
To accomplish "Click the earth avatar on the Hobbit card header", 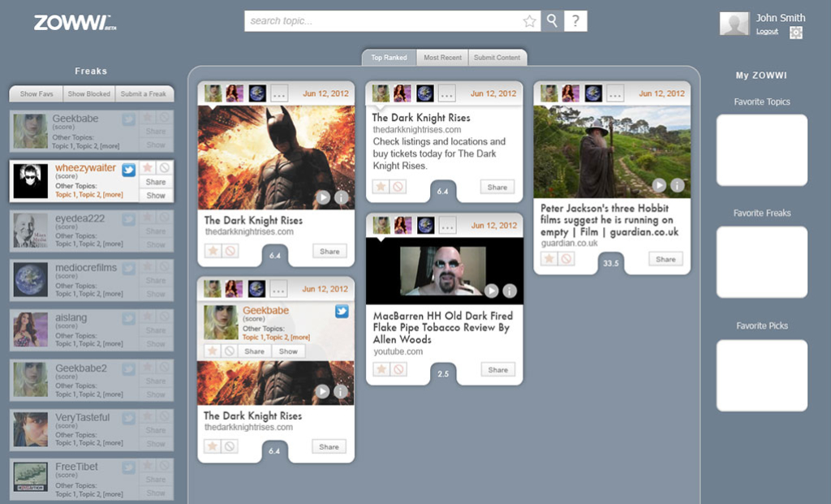I will point(593,93).
